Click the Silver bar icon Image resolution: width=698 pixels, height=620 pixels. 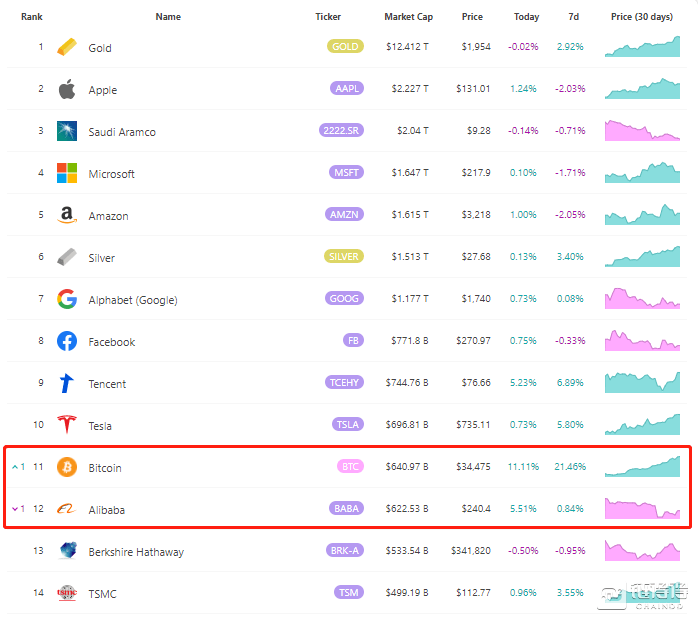[x=67, y=257]
